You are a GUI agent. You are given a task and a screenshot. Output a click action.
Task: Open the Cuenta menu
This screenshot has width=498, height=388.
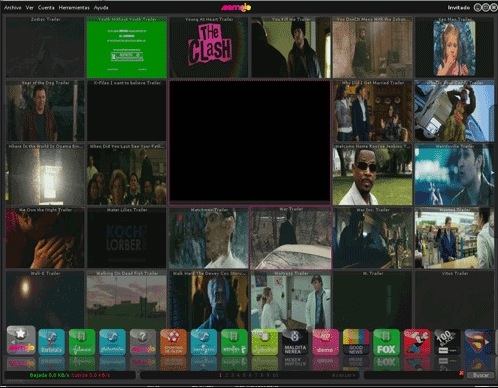tap(46, 7)
